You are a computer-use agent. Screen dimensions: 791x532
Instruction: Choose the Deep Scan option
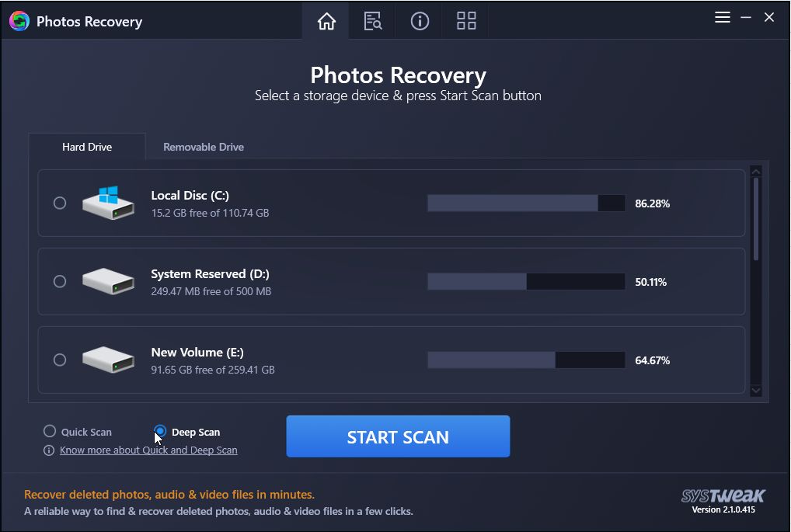pyautogui.click(x=160, y=431)
